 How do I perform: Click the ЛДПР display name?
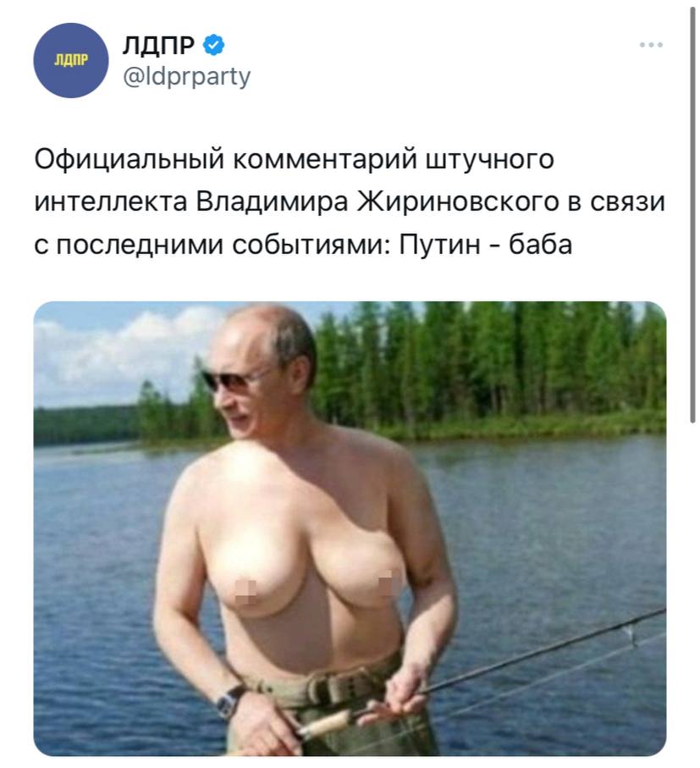point(158,45)
